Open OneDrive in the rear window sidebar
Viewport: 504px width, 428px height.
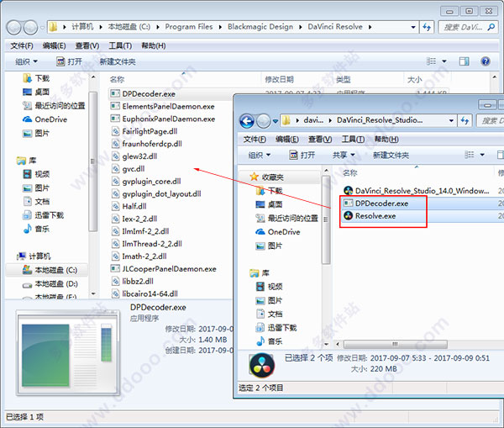click(45, 119)
